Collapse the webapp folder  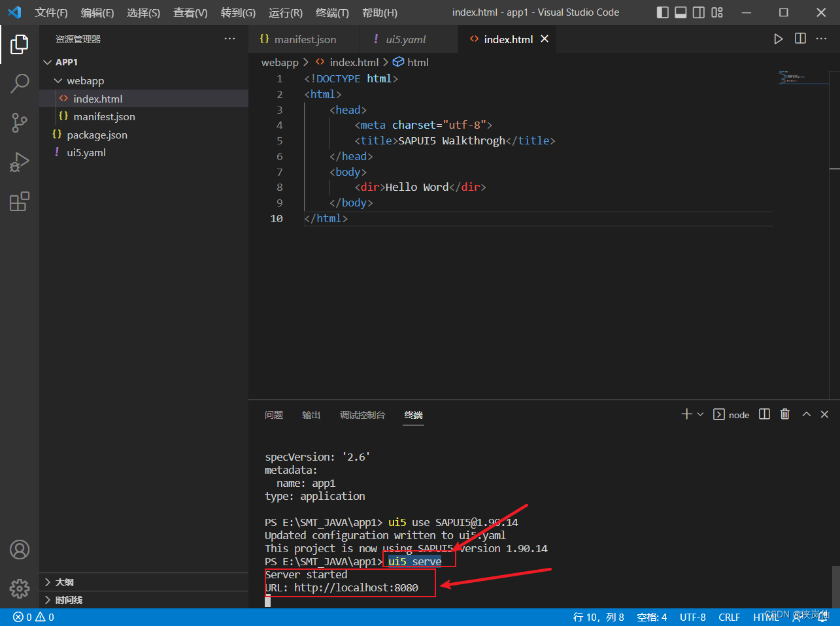coord(144,80)
